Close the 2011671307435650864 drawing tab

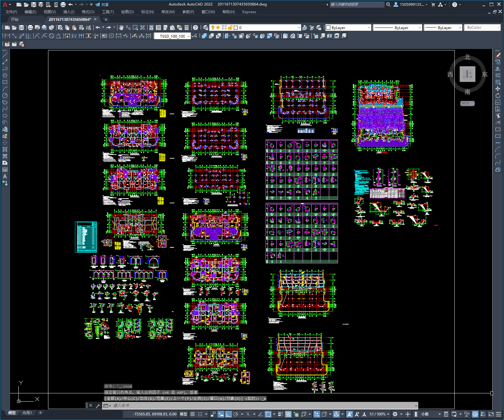[x=95, y=19]
